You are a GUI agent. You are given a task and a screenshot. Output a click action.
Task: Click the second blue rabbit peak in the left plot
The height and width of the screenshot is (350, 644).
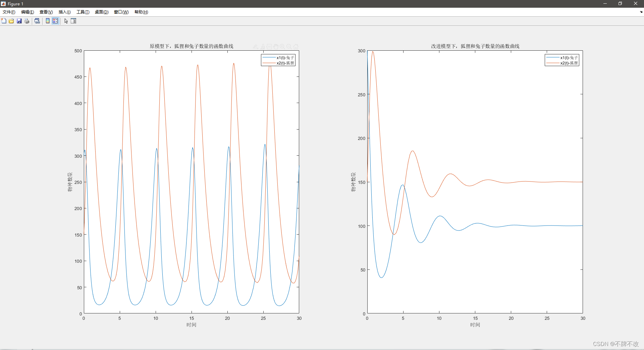click(x=121, y=150)
